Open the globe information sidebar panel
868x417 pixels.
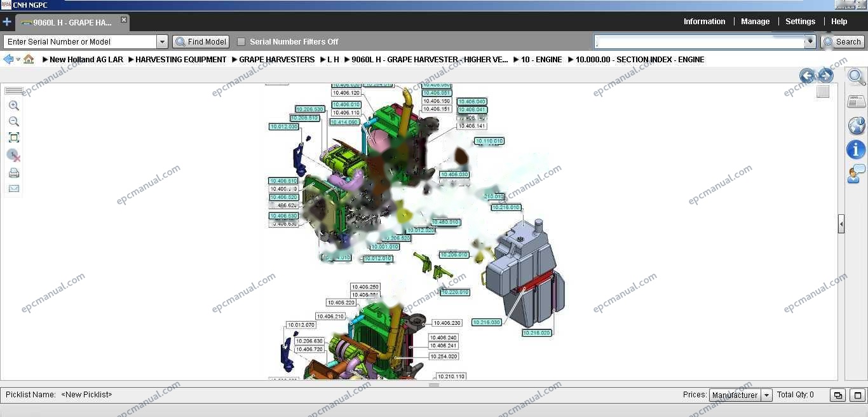[x=857, y=125]
